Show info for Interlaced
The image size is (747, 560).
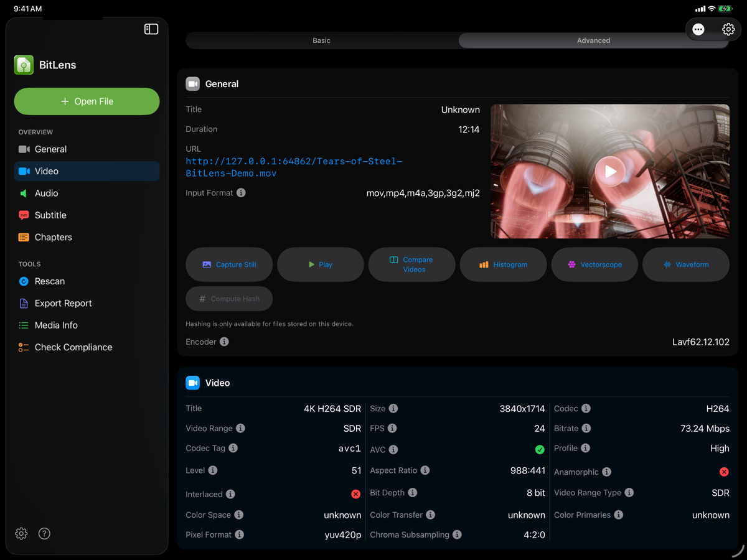click(230, 494)
